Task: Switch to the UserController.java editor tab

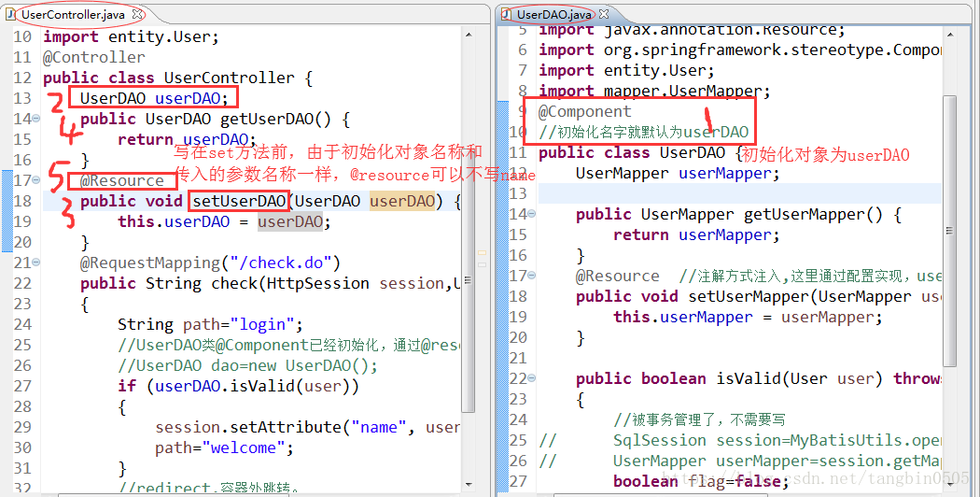Action: pos(73,14)
